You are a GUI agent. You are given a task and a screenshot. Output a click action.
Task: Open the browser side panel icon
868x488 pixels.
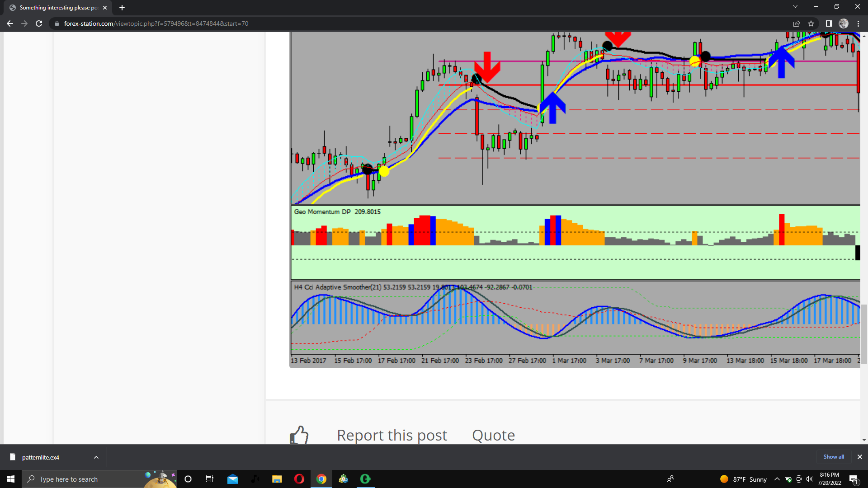[x=829, y=23]
